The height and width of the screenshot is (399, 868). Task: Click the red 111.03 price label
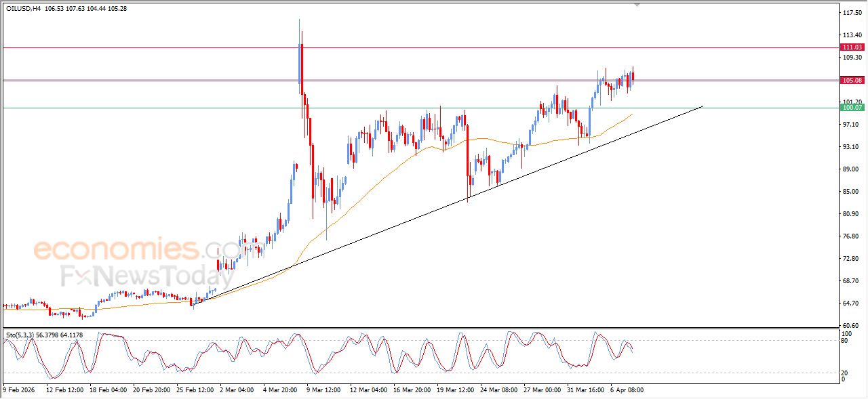tap(851, 47)
